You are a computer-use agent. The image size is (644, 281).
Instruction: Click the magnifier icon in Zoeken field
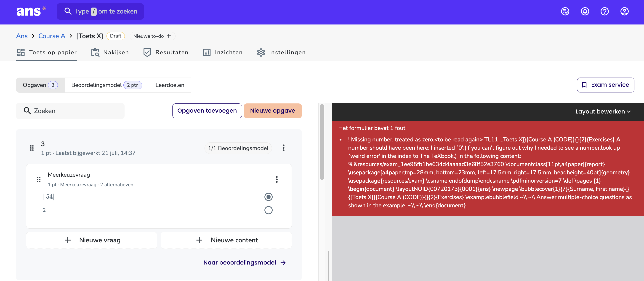pyautogui.click(x=27, y=111)
